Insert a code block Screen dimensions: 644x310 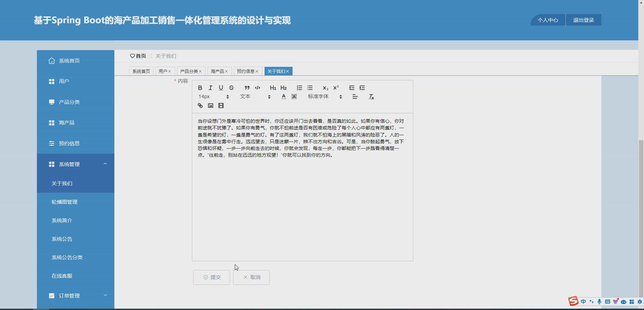(x=258, y=88)
